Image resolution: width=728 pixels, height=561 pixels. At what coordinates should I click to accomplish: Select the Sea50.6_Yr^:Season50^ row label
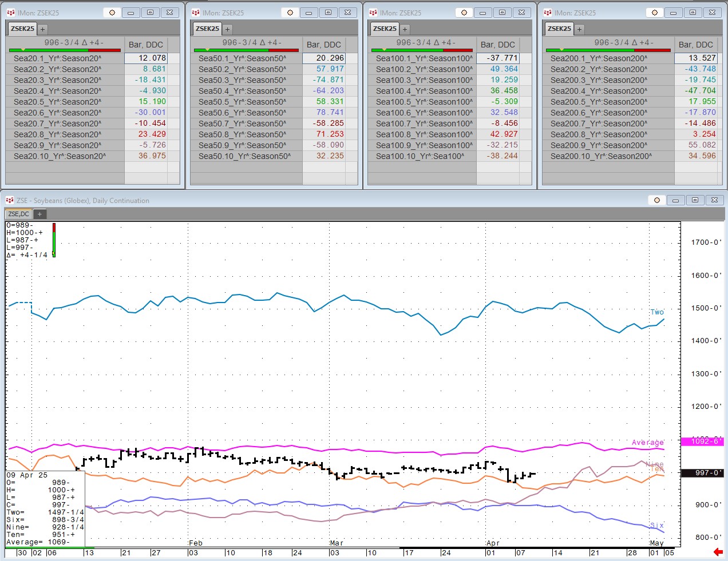tap(243, 113)
